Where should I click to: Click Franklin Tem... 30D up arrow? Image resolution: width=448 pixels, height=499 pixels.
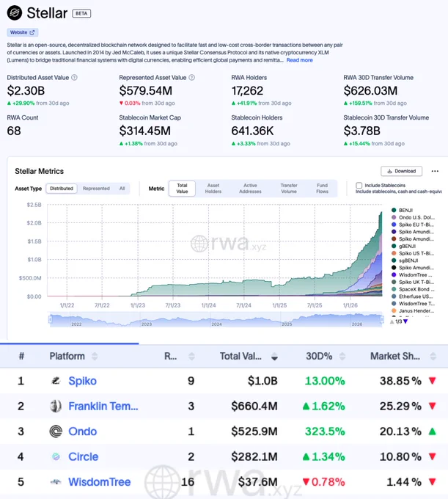306,406
